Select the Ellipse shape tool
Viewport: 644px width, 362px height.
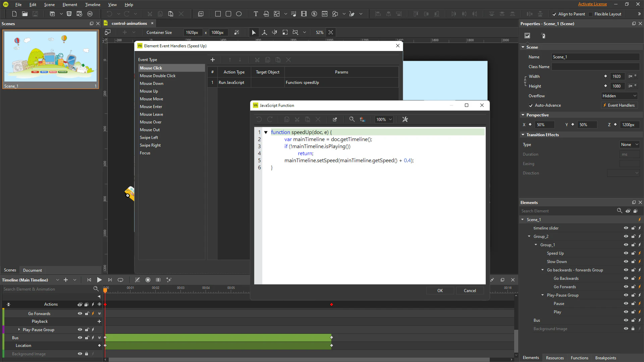pos(239,14)
